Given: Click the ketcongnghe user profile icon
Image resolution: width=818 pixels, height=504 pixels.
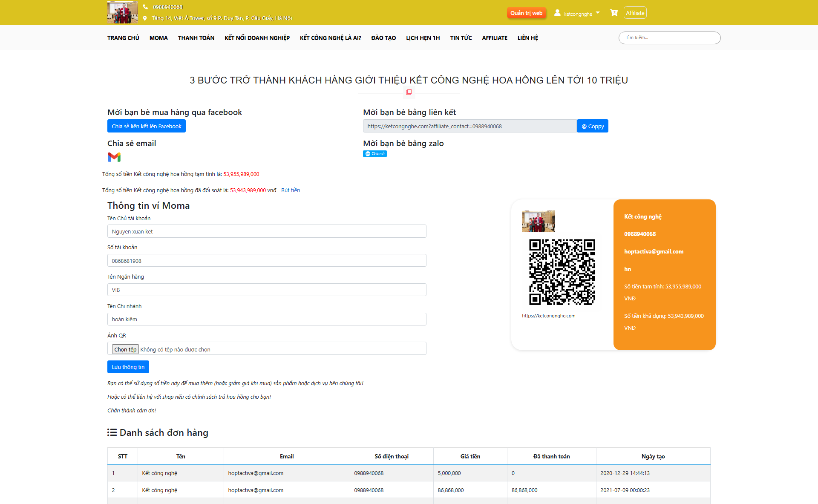Looking at the screenshot, I should [557, 13].
